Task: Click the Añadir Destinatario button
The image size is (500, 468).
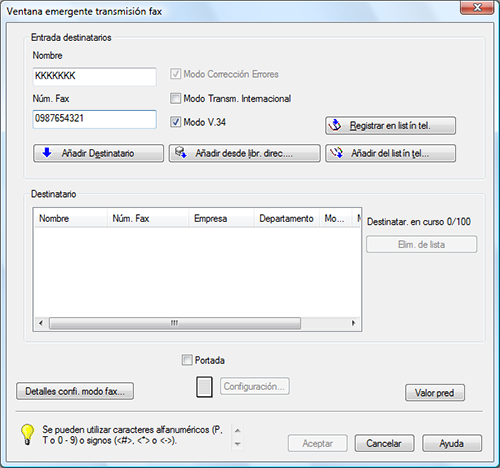Action: 99,153
